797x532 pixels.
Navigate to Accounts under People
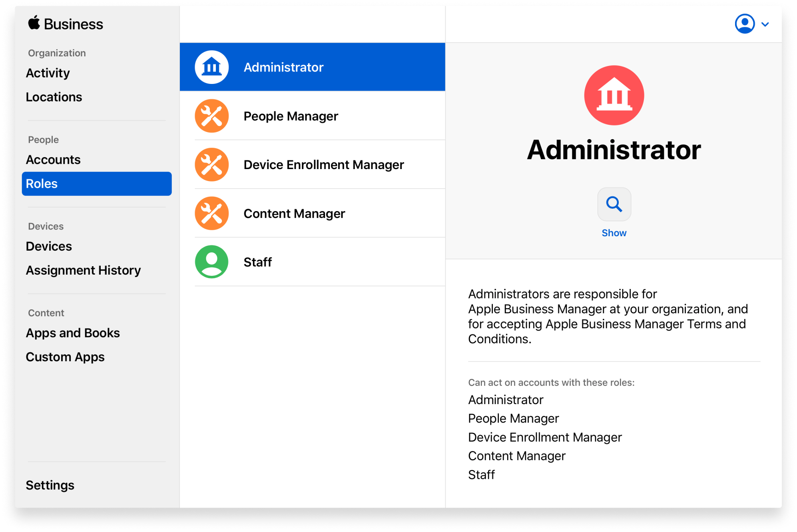point(54,160)
